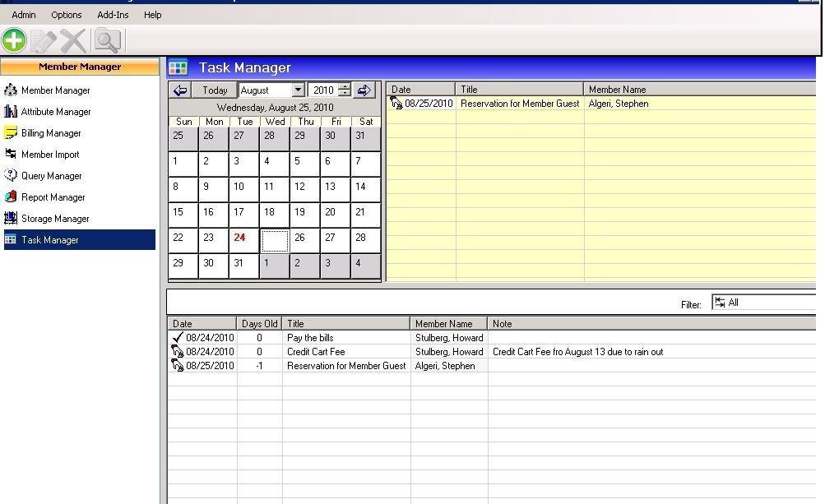Open the Help menu
Screen dimensions: 825x504
[153, 15]
